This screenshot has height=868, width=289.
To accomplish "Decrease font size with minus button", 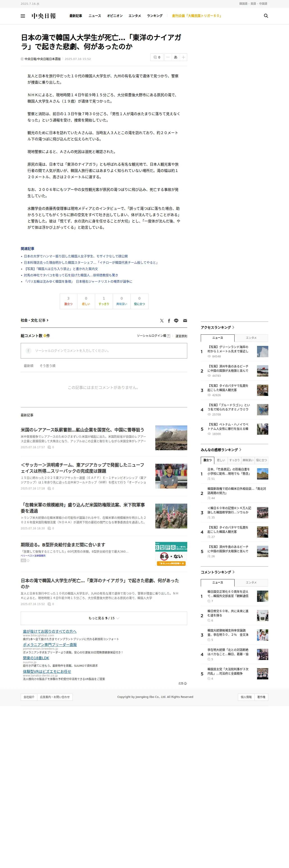I will point(168,57).
